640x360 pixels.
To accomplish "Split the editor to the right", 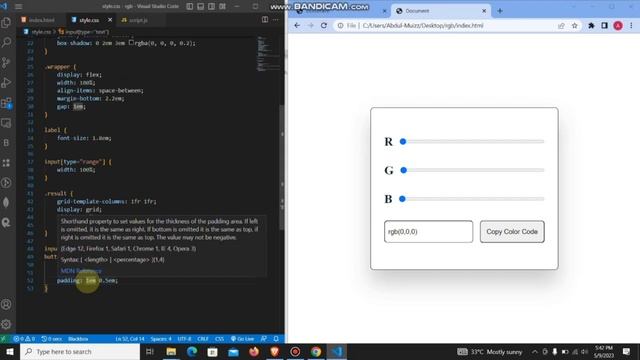I will coord(265,20).
